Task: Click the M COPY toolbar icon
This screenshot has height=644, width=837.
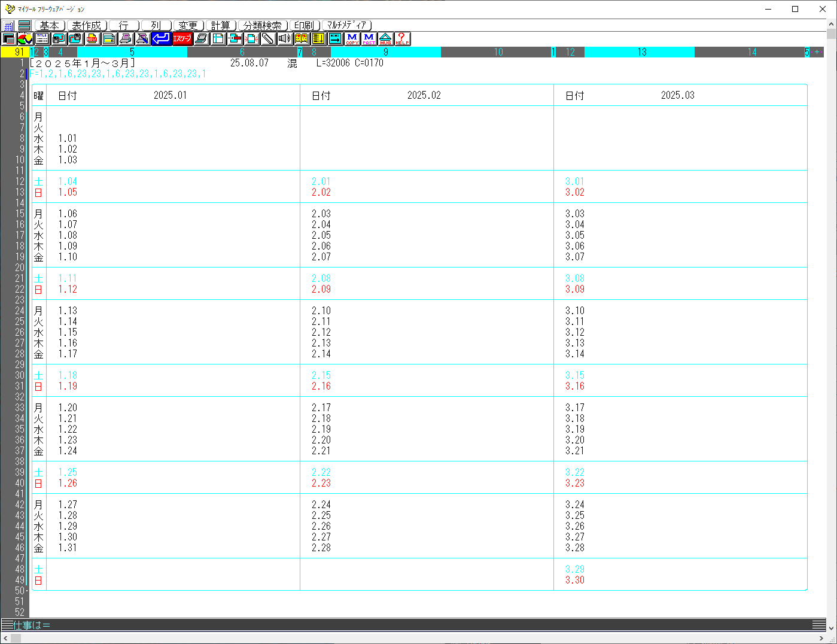Action: (x=352, y=39)
